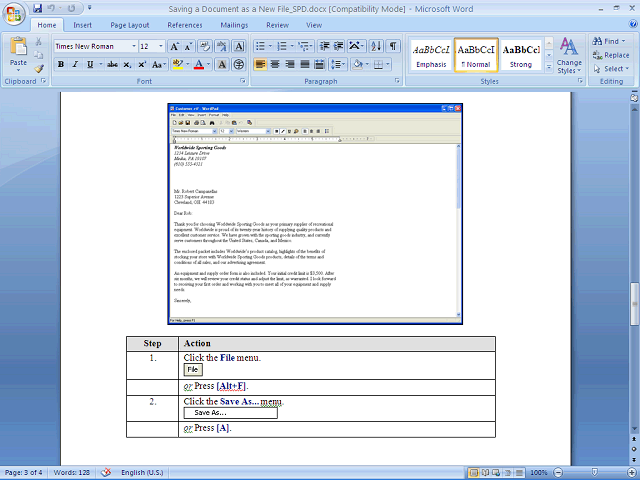Viewport: 640px width, 480px height.
Task: Toggle Justify alignment
Action: (305, 64)
